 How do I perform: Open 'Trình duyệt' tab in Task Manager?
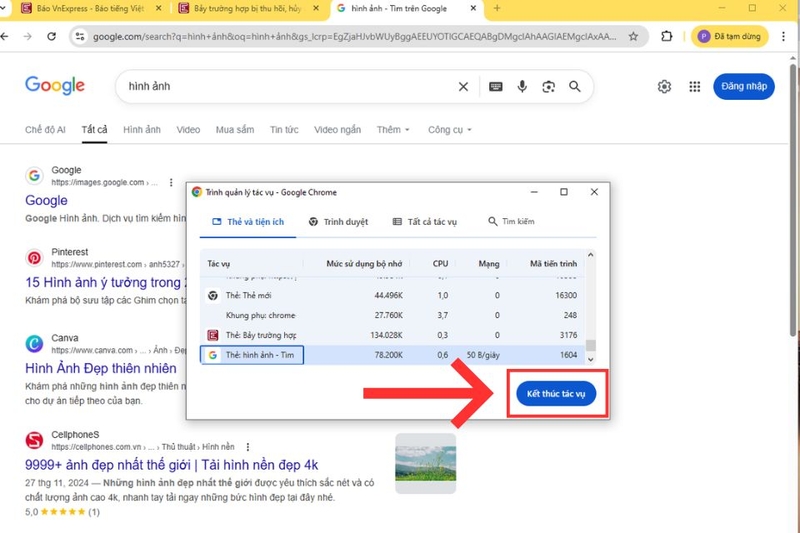click(338, 222)
